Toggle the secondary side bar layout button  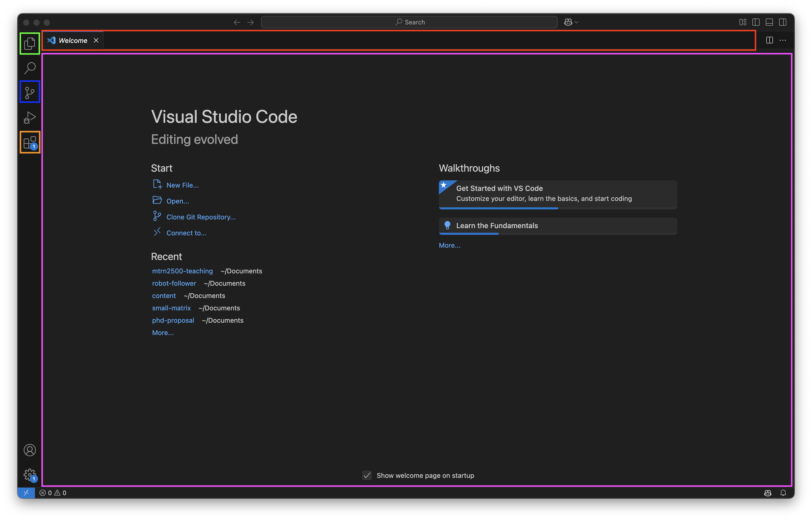(783, 22)
